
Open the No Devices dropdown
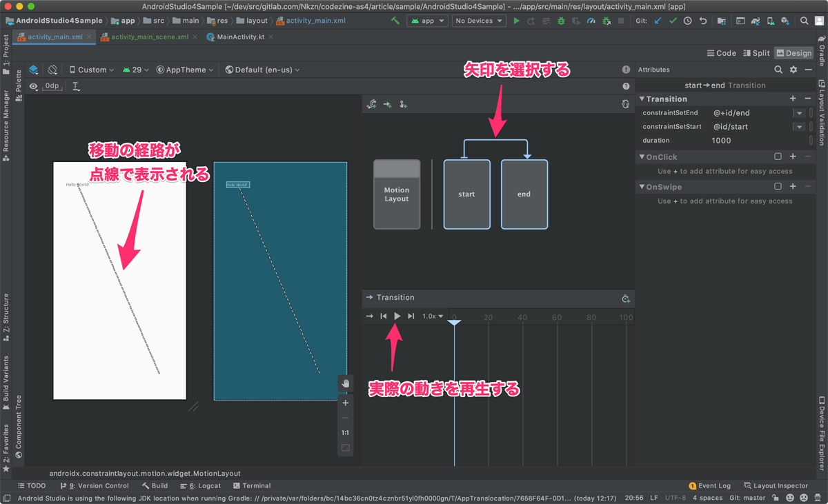478,21
